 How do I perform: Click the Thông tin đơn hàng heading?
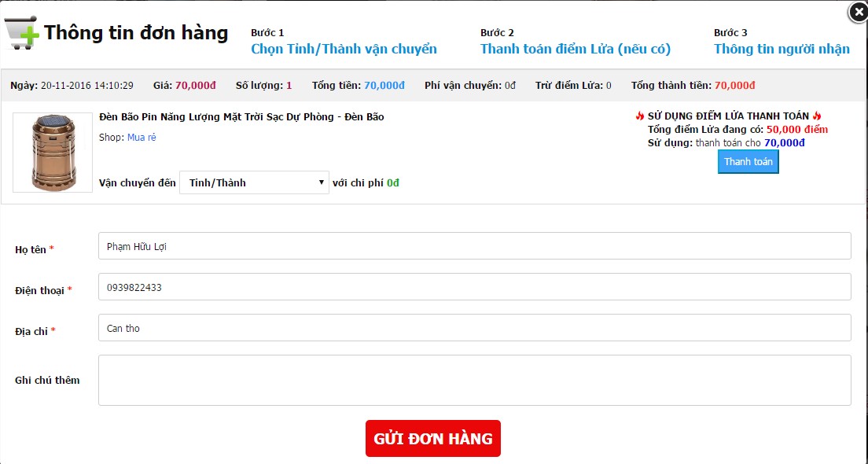136,33
